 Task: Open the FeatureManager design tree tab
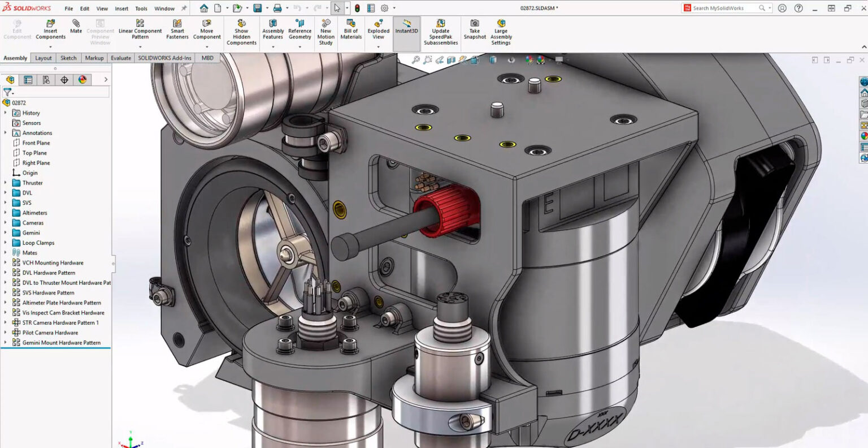pyautogui.click(x=10, y=80)
